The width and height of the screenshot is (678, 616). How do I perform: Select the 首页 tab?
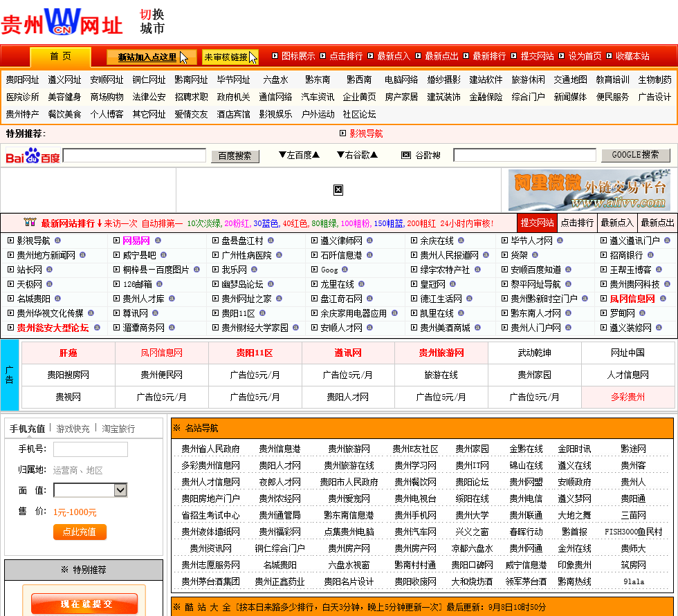(61, 56)
